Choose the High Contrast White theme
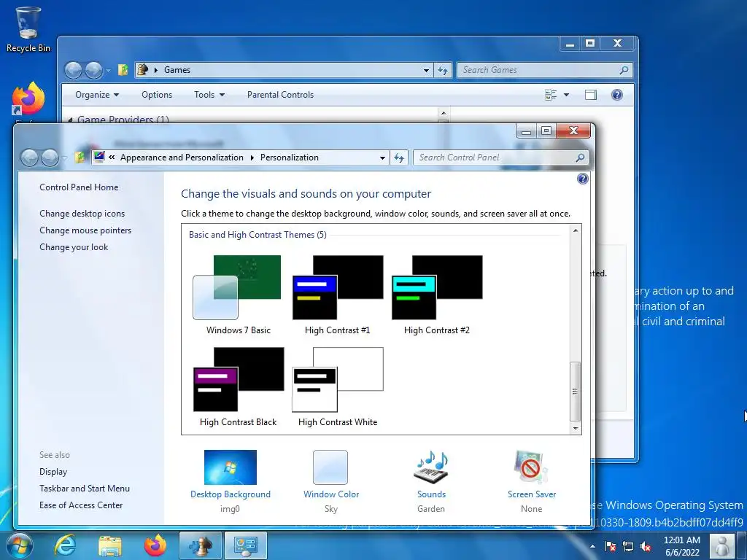Image resolution: width=747 pixels, height=560 pixels. coord(337,386)
